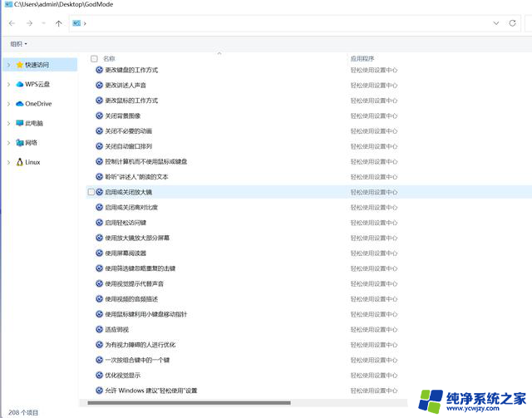Click the 关闭背景图像 item icon
532x418 pixels.
click(99, 116)
